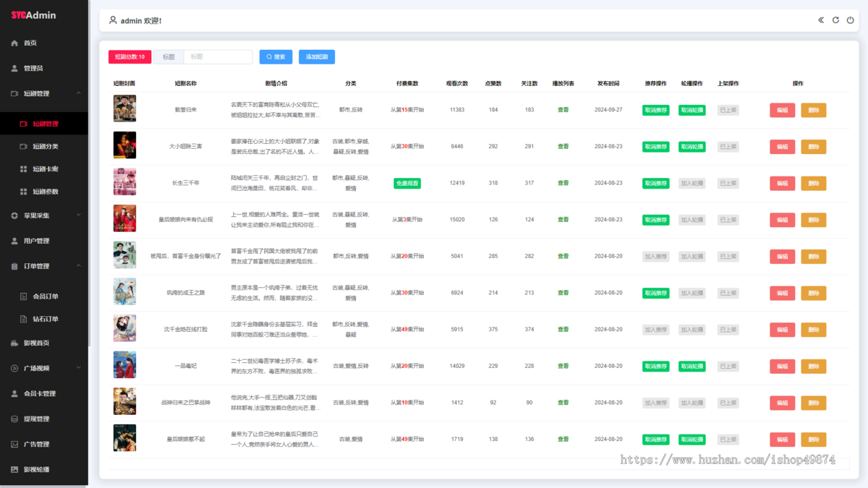Click the blue 搜索 button

[x=276, y=56]
